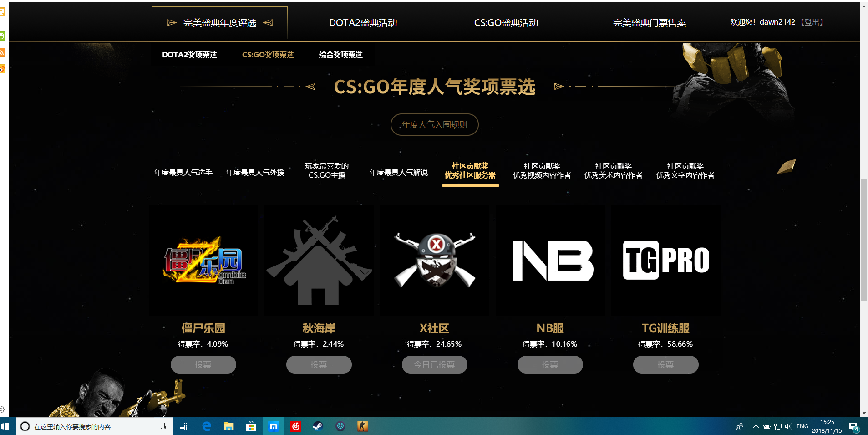Select the 综合奖项票选 tab
Screen dimensions: 868x435
(x=340, y=55)
